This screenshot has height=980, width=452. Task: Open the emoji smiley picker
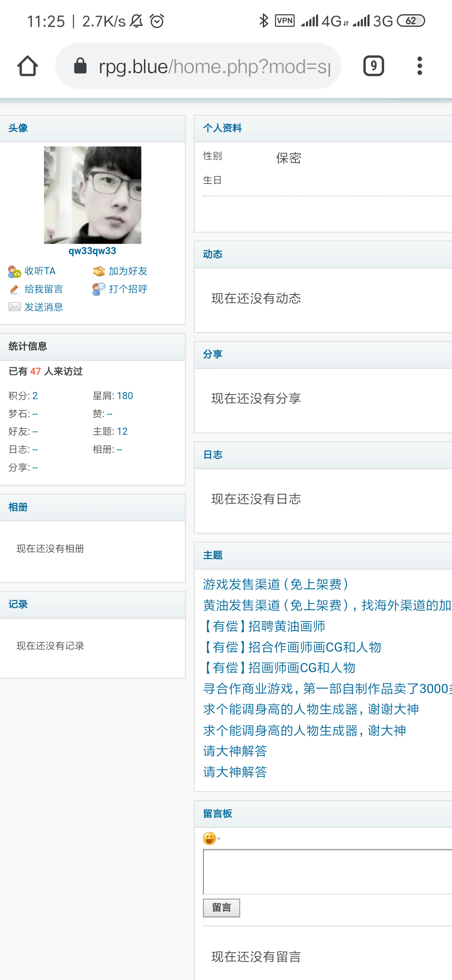pos(210,838)
